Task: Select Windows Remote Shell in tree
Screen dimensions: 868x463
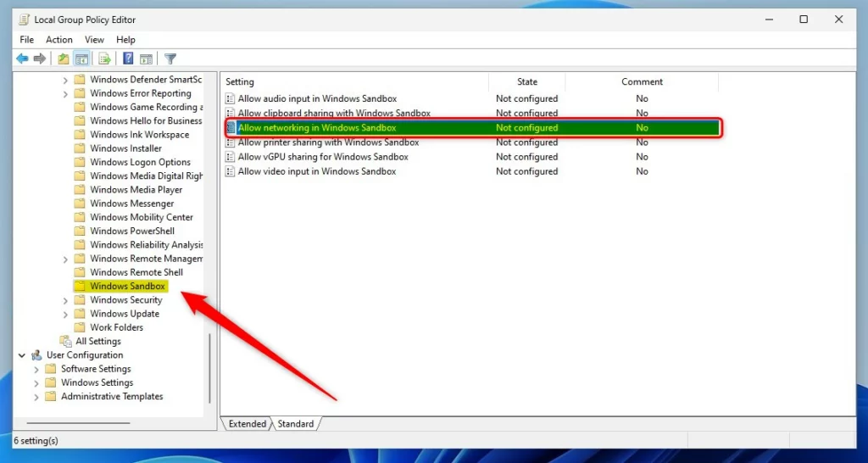Action: pyautogui.click(x=136, y=272)
